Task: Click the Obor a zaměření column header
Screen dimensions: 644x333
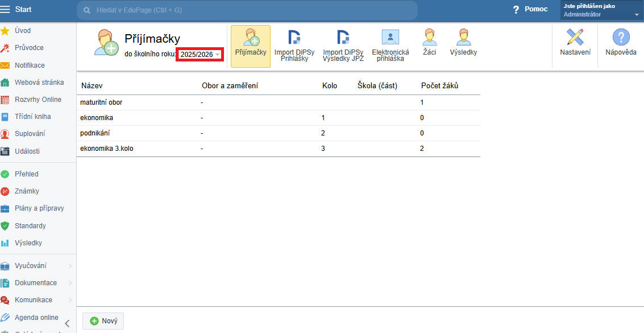Action: tap(230, 86)
